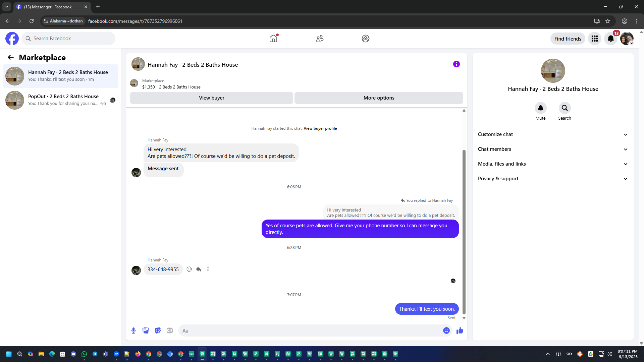Open the emoji picker in message box
This screenshot has width=644, height=362.
coord(446,330)
